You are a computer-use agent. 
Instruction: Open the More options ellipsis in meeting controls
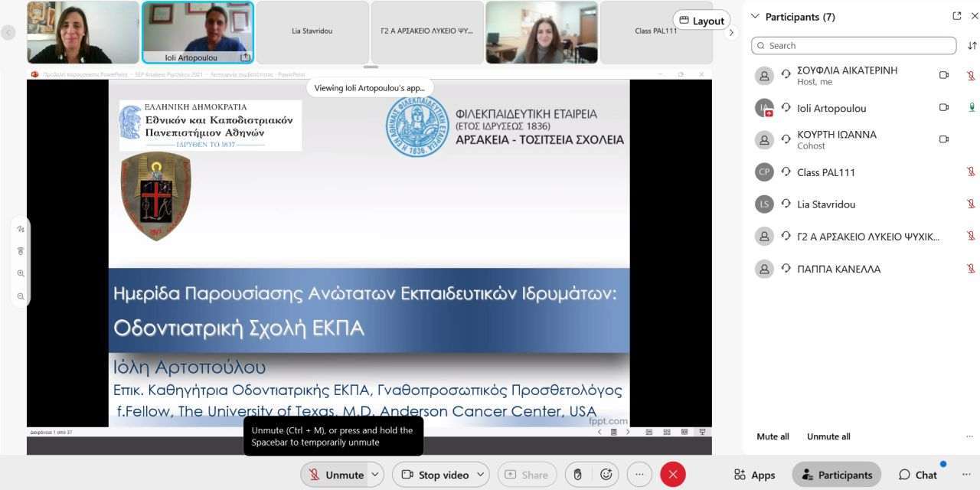click(x=640, y=475)
